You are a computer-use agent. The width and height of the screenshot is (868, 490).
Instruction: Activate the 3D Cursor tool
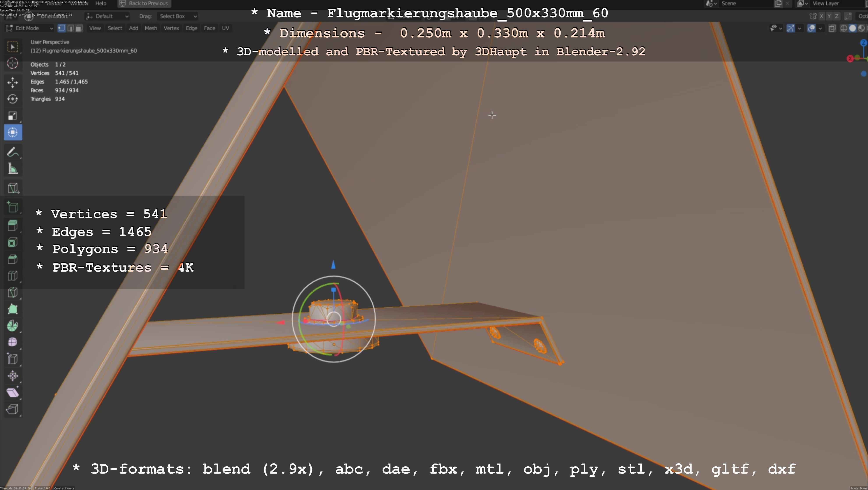[13, 63]
